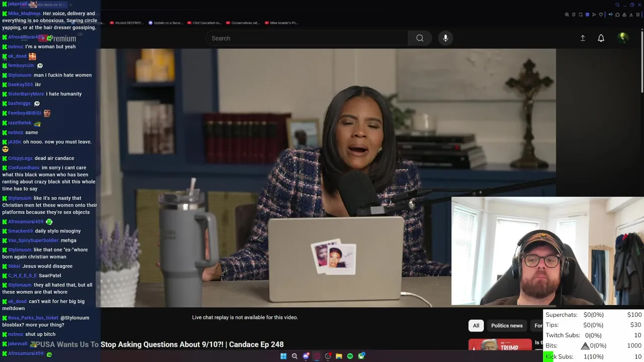The width and height of the screenshot is (644, 362).
Task: Open YouTube notifications bell
Action: [601, 38]
